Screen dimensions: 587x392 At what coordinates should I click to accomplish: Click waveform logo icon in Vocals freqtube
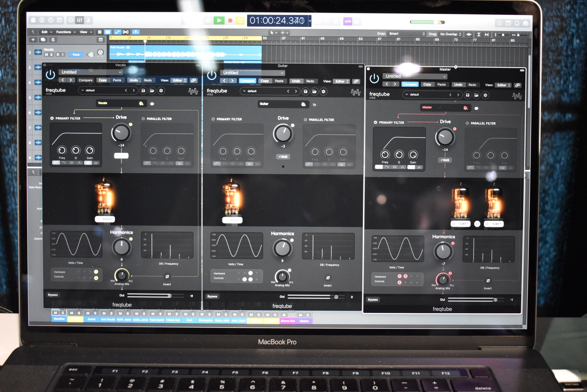[x=193, y=91]
